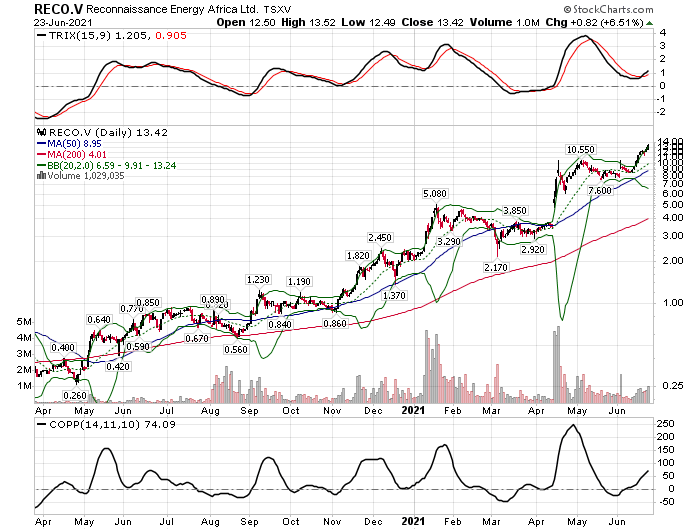The height and width of the screenshot is (530, 700).
Task: Click the blue line swatch before MA(50)
Action: pos(42,144)
